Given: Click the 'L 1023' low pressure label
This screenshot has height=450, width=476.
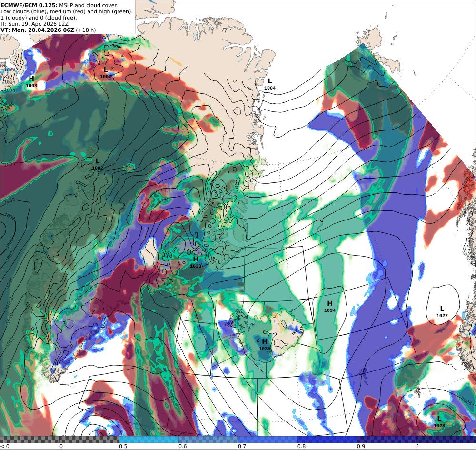Looking at the screenshot, I should (439, 422).
